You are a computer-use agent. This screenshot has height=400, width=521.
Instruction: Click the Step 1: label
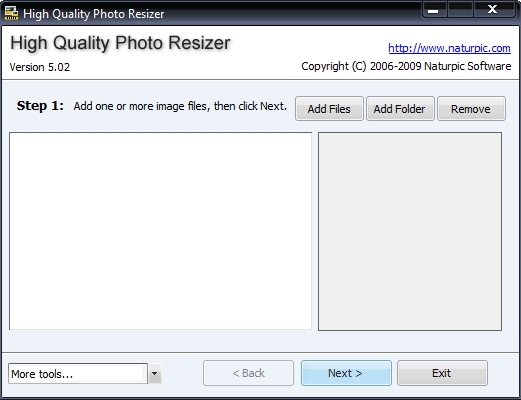[x=40, y=106]
